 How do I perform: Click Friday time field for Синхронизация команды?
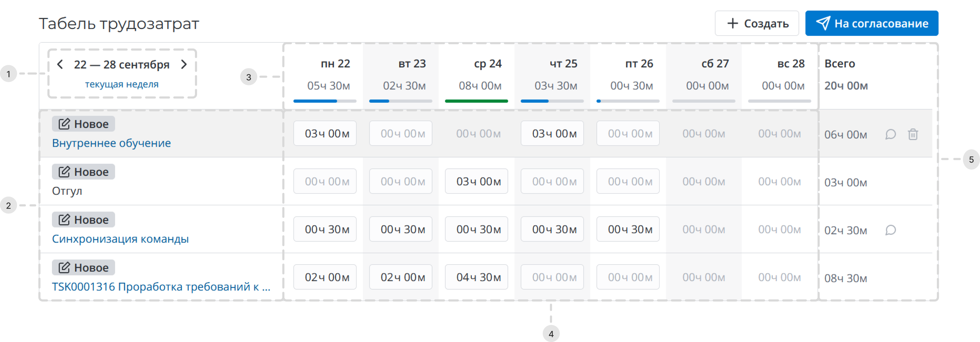pyautogui.click(x=628, y=229)
